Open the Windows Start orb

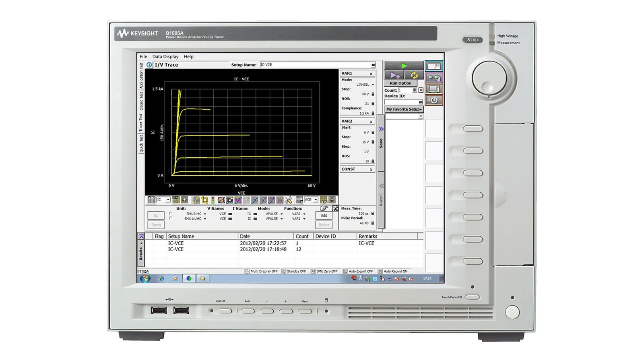click(x=145, y=278)
